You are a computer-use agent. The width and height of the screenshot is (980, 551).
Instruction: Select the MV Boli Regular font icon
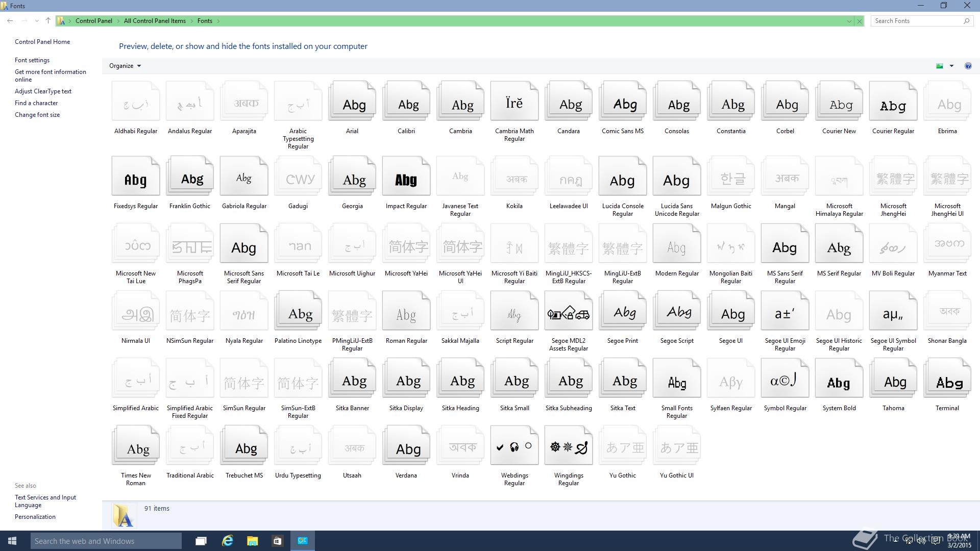point(893,243)
